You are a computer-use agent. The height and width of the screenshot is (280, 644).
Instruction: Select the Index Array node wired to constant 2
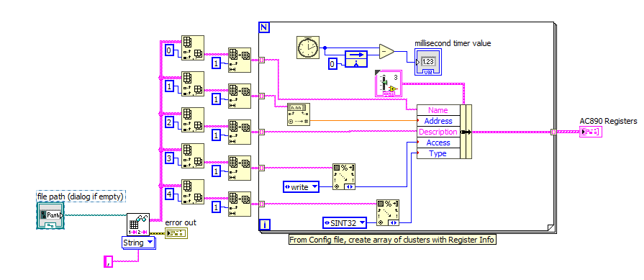click(x=193, y=120)
